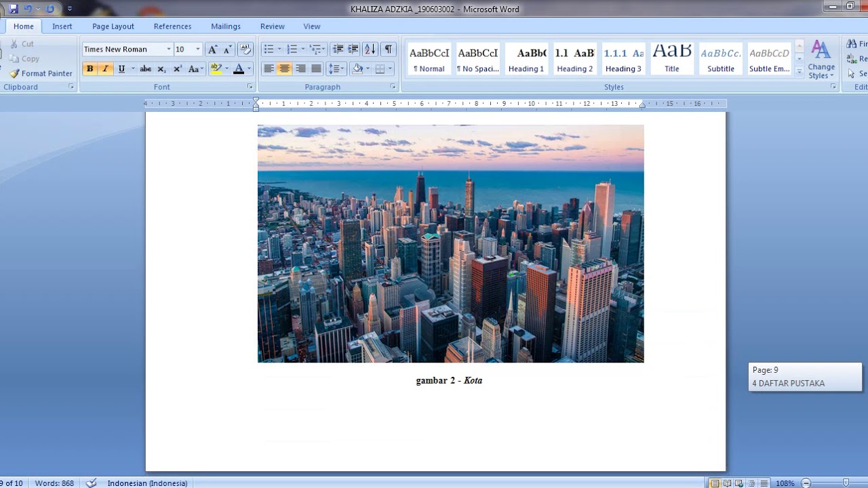Open the line spacing options
This screenshot has width=868, height=488.
point(336,69)
